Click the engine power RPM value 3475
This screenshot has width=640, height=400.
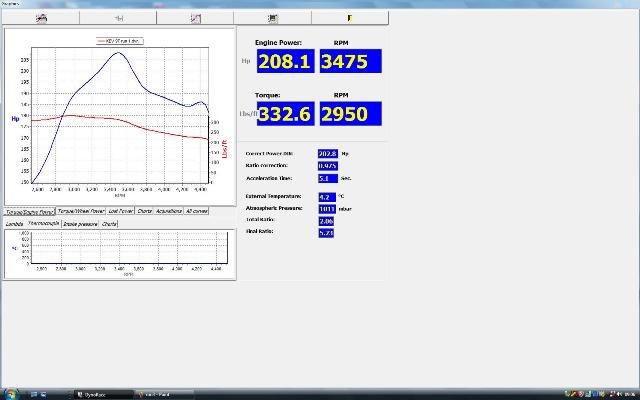351,61
